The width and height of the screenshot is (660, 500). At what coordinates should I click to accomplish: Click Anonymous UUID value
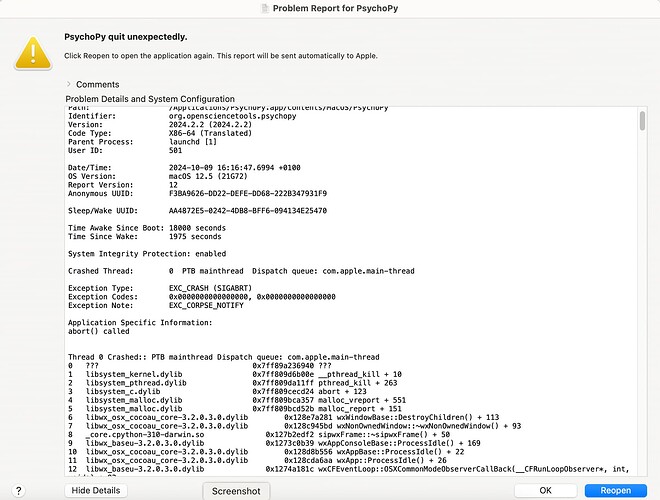(x=248, y=194)
